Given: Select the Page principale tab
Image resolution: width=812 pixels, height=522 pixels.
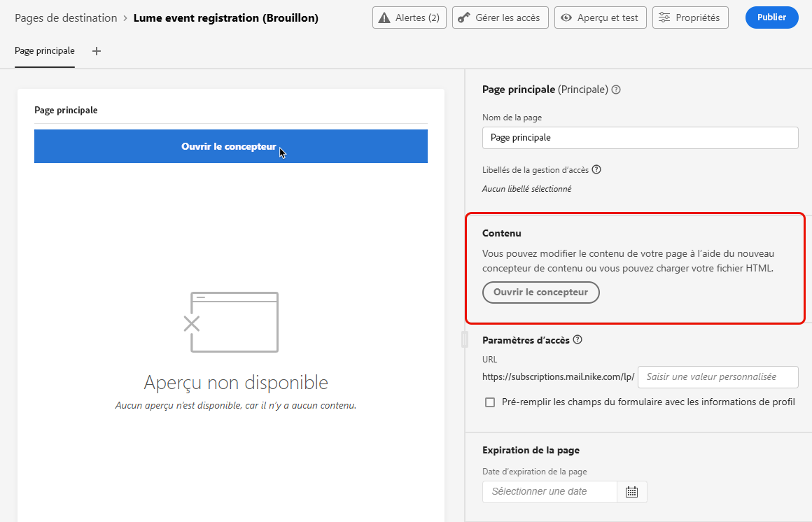Looking at the screenshot, I should click(45, 51).
